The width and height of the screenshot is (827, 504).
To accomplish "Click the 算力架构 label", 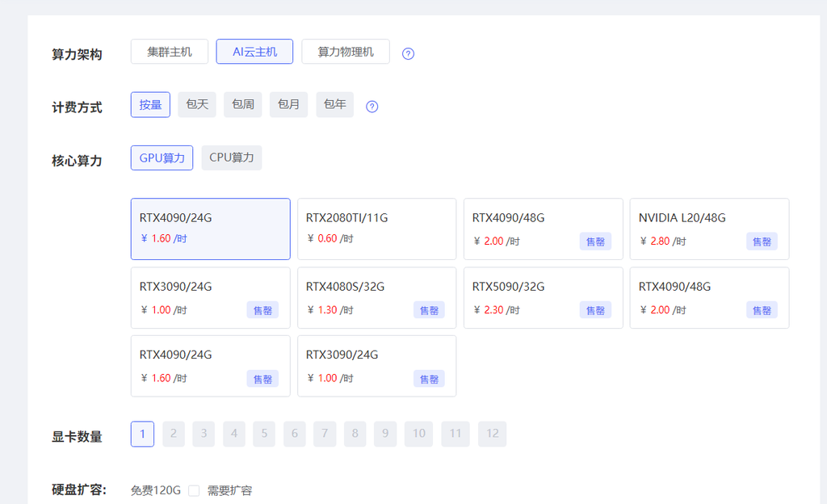I will 77,54.
